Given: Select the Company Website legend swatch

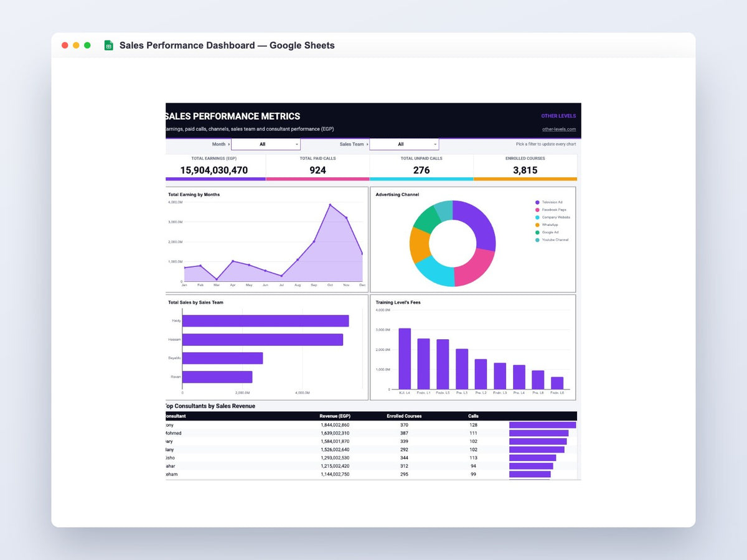Looking at the screenshot, I should 537,217.
